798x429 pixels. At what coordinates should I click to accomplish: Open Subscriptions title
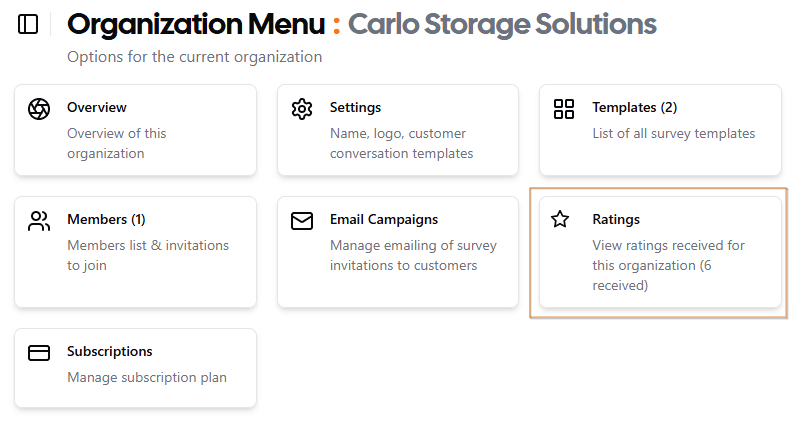click(109, 351)
